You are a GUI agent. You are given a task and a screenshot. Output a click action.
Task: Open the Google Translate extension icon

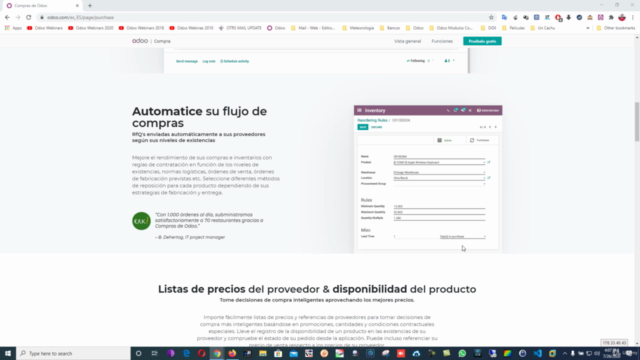[504, 18]
